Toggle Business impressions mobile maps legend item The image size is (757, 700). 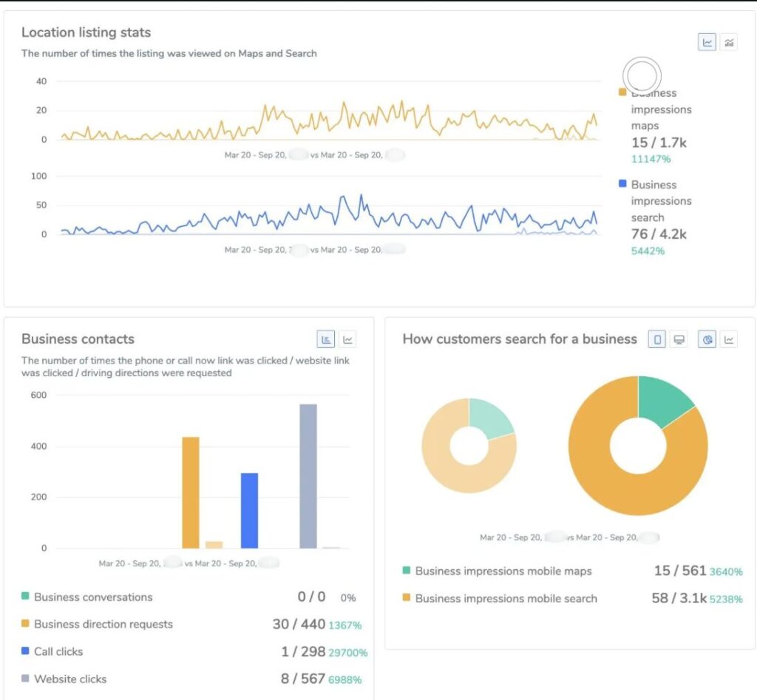(503, 571)
